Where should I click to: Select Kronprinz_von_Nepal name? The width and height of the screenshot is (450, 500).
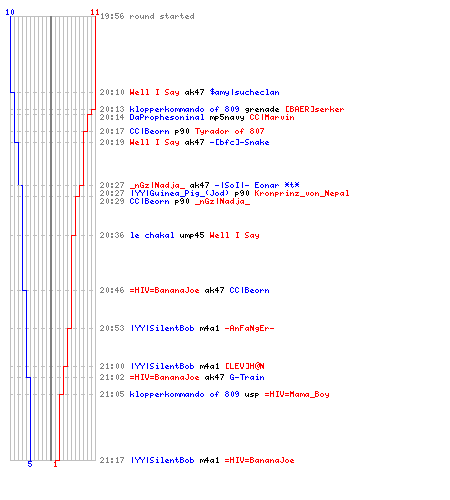click(x=302, y=193)
